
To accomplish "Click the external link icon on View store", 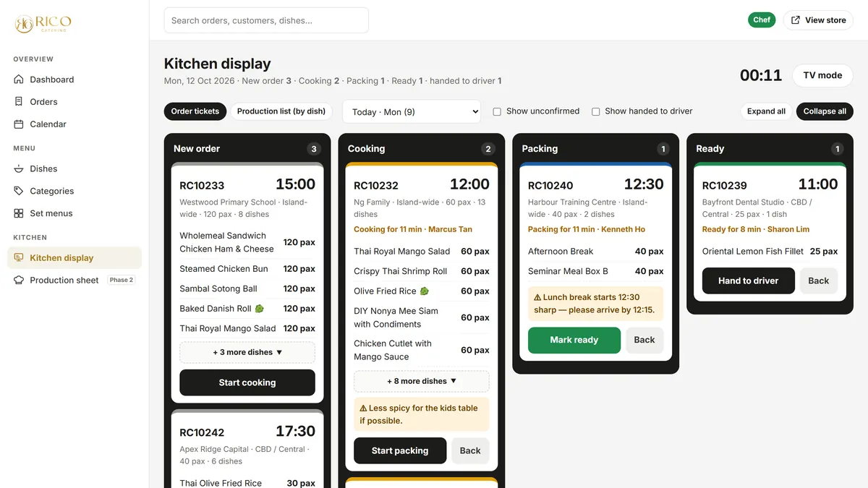I will click(796, 20).
